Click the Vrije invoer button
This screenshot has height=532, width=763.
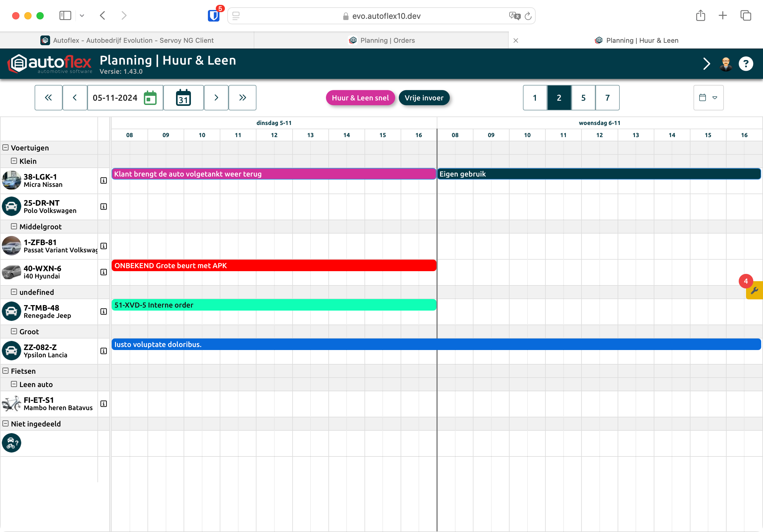[424, 98]
